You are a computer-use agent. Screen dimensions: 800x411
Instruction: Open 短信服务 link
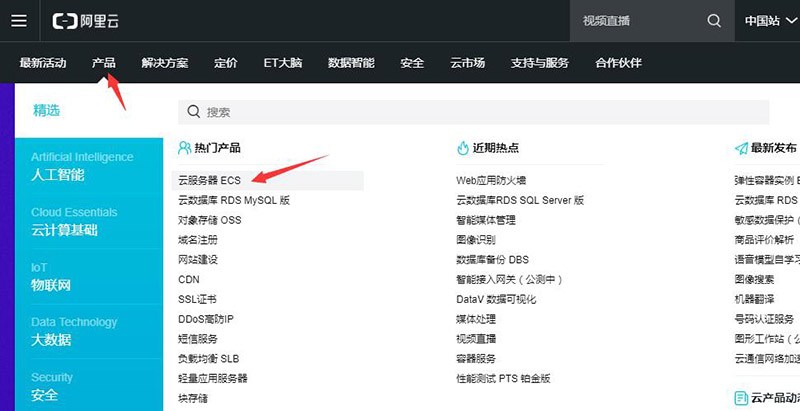(x=198, y=339)
